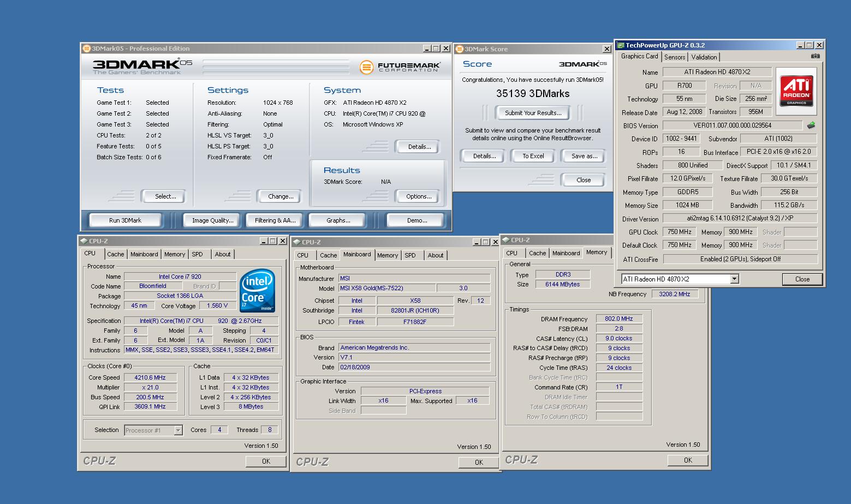Click the GPU Name field in GPU-Z

click(717, 72)
